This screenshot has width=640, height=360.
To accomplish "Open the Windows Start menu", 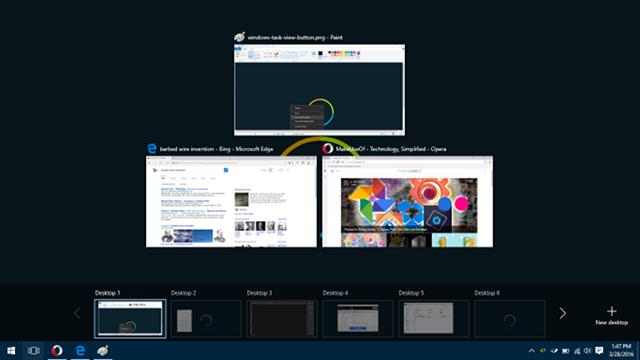I will (x=11, y=351).
